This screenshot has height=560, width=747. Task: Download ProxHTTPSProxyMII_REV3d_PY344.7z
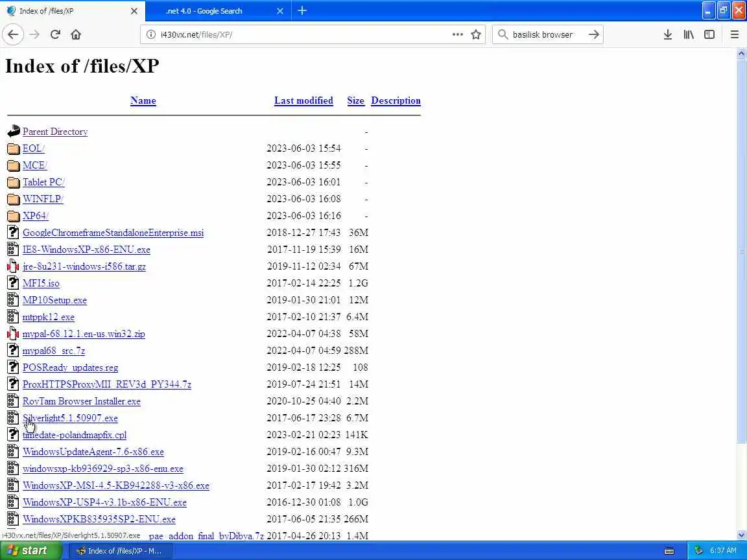coord(107,384)
